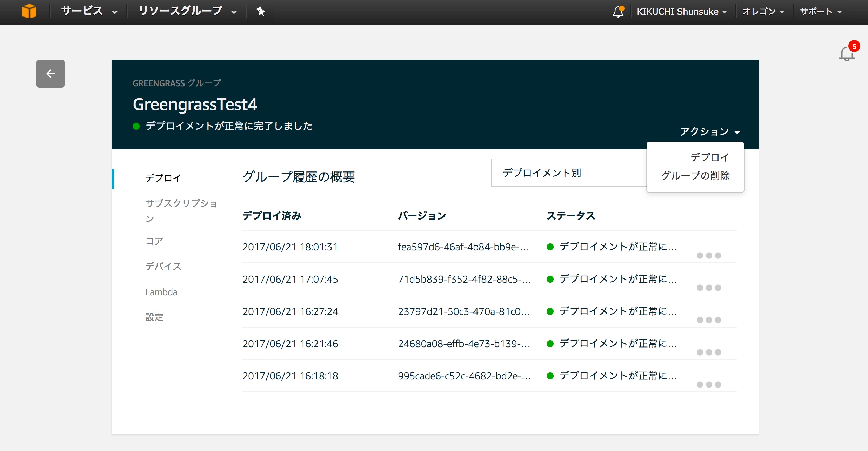
Task: Open the サポート dropdown
Action: [821, 12]
